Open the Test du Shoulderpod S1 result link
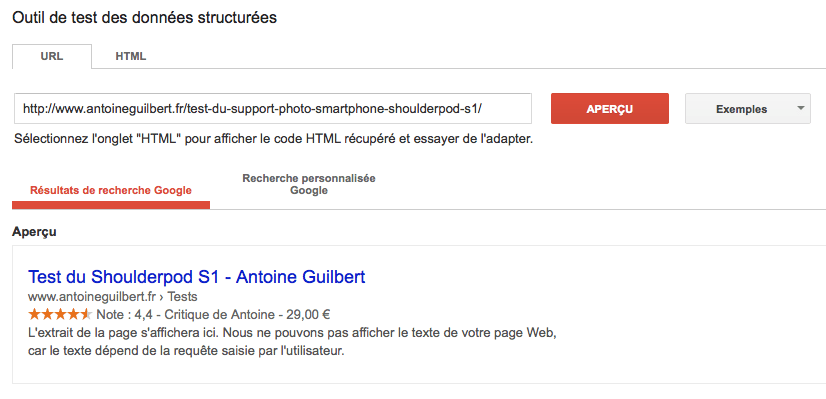826x399 pixels. point(196,277)
